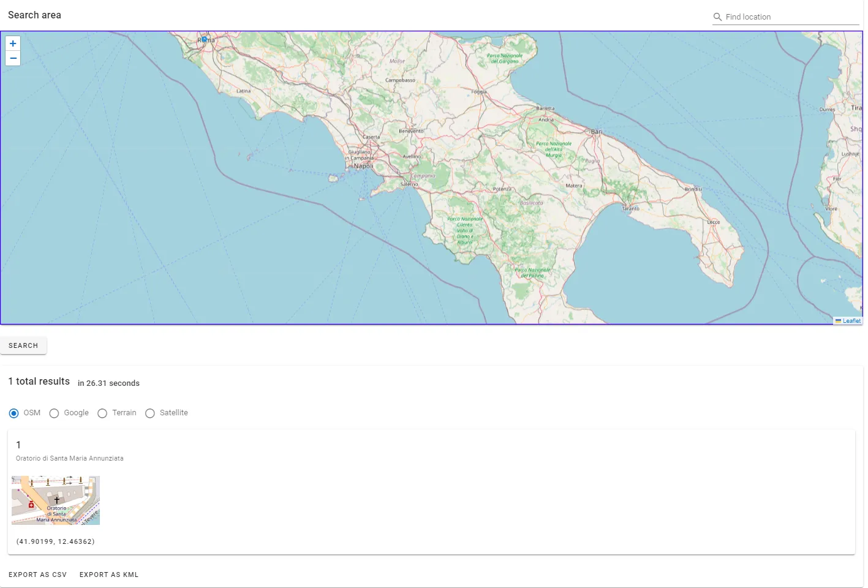The width and height of the screenshot is (868, 588).
Task: Export results as KML
Action: [109, 575]
